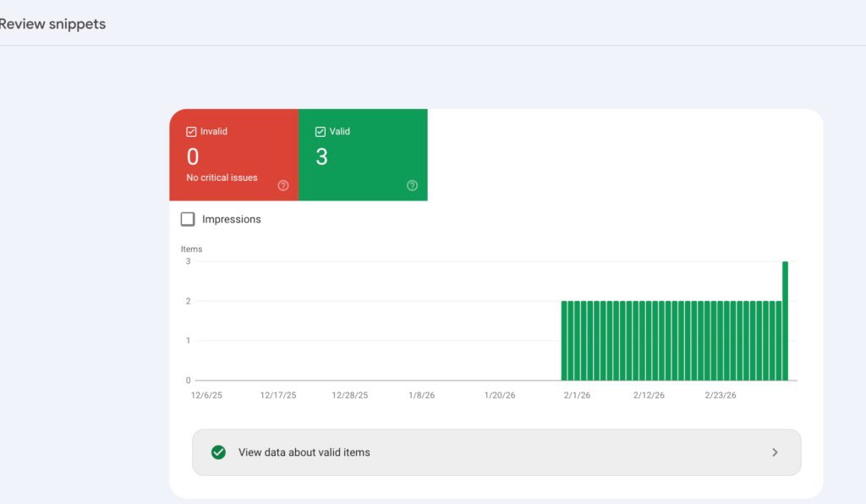866x504 pixels.
Task: Select the Valid card showing 3 items
Action: point(364,155)
